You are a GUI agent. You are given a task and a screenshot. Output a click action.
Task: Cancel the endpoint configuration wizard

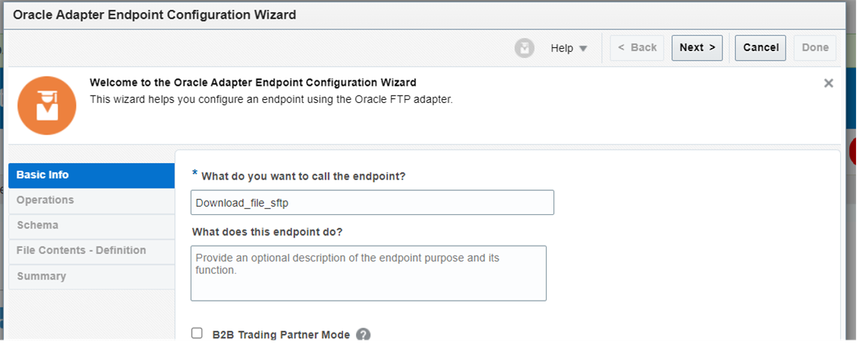pos(761,48)
